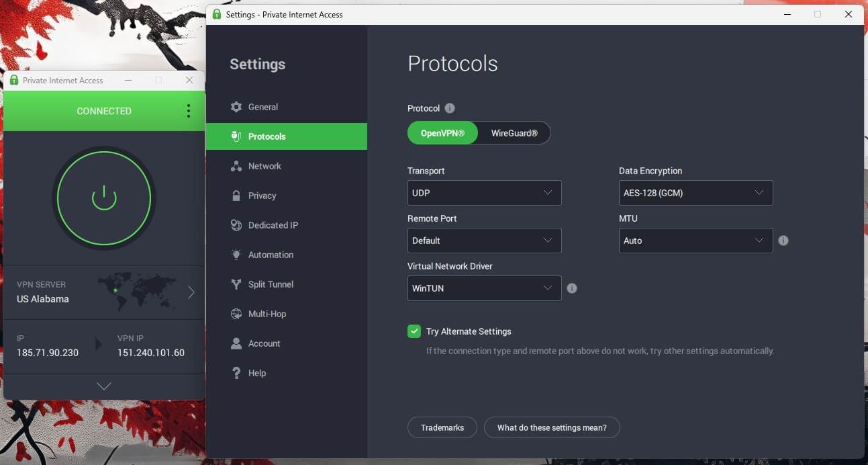Click the Multi-Hop globe icon
Viewport: 868px width, 465px height.
(x=236, y=314)
